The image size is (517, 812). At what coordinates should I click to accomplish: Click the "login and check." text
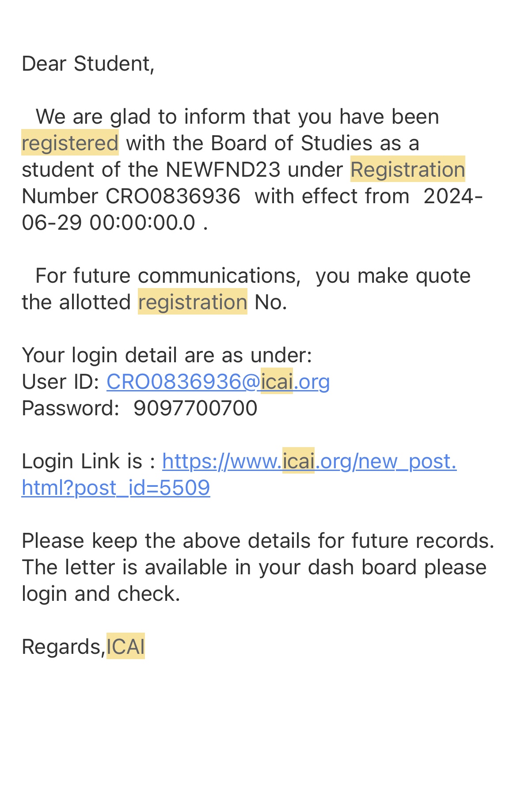pyautogui.click(x=101, y=594)
